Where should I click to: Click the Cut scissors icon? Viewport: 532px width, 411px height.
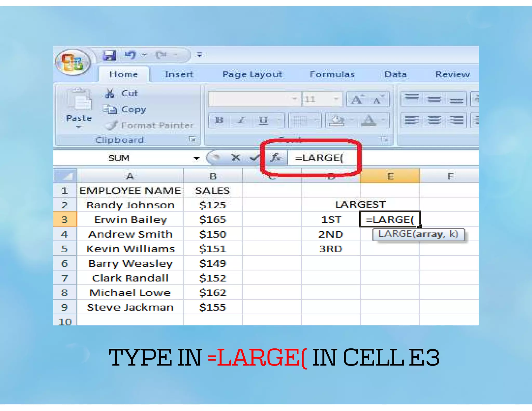(110, 94)
